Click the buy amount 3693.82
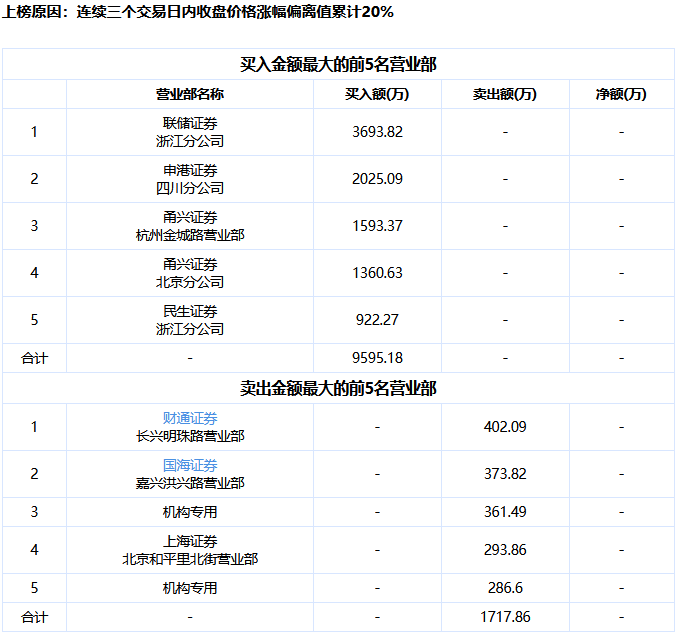 (x=377, y=132)
